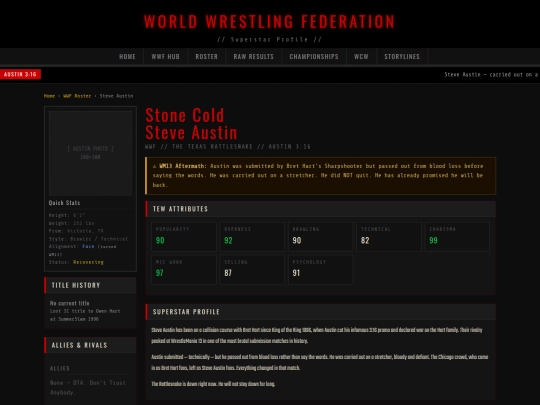Click the WORLD WRESTLING FEDERATION site title
The width and height of the screenshot is (540, 405).
pyautogui.click(x=270, y=21)
